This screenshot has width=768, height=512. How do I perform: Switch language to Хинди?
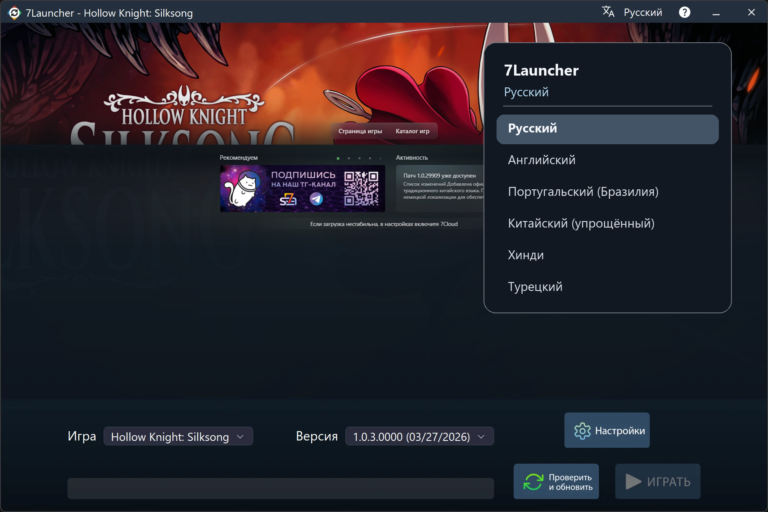[607, 255]
